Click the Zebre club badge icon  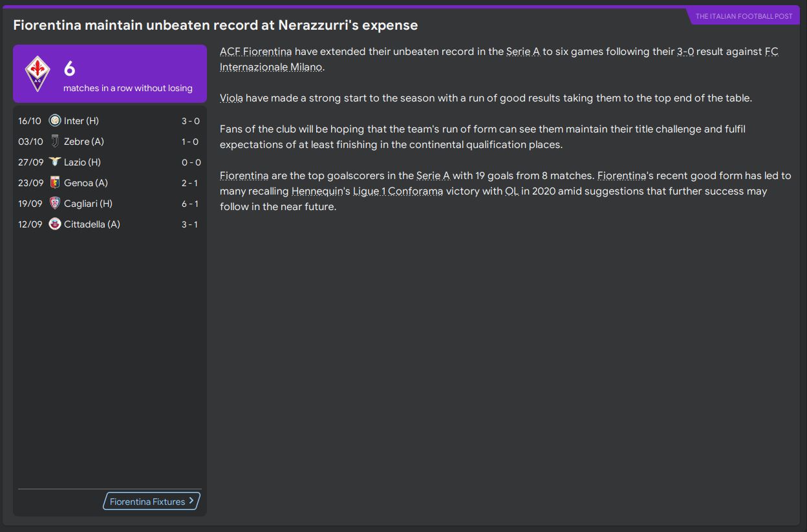pos(55,142)
